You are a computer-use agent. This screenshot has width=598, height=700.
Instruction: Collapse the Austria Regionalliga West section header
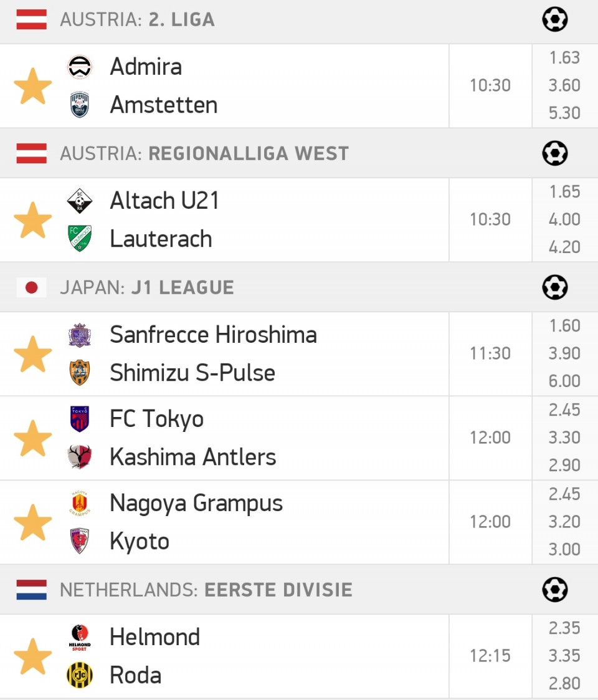[299, 153]
